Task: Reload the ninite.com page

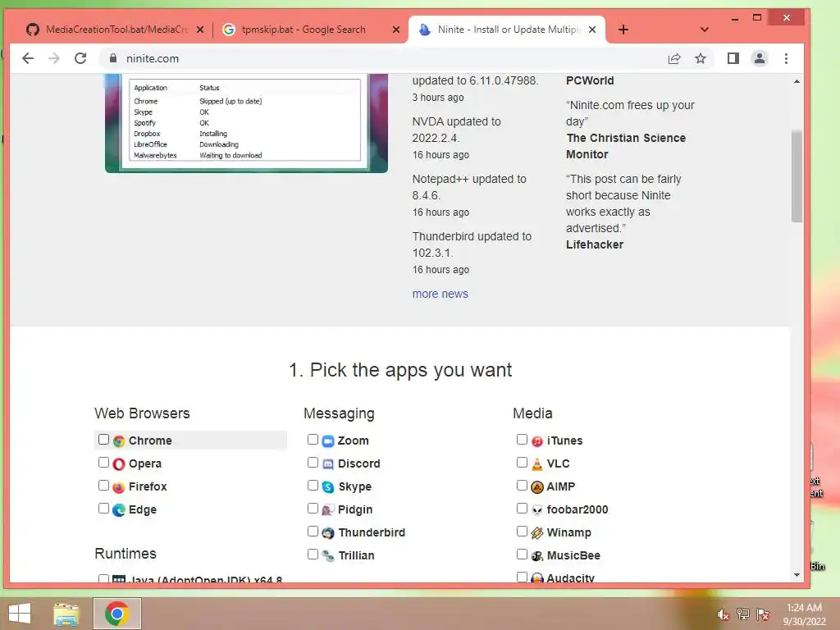Action: 80,58
